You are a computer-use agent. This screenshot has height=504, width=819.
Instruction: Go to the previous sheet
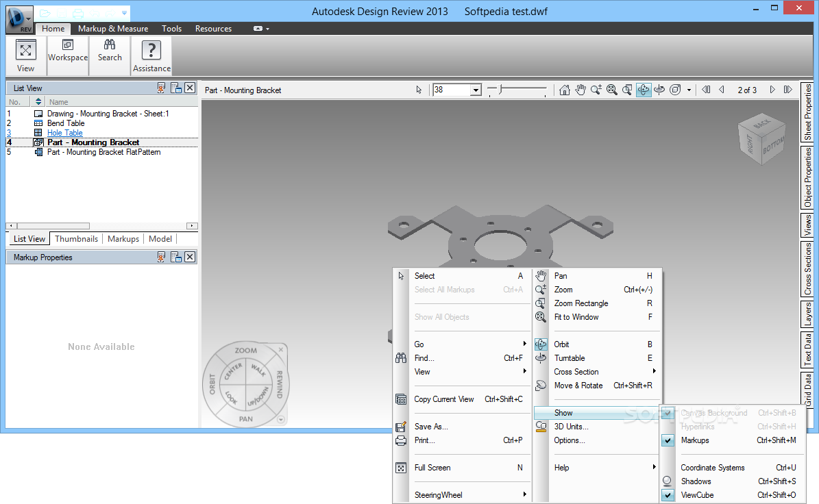pyautogui.click(x=722, y=90)
